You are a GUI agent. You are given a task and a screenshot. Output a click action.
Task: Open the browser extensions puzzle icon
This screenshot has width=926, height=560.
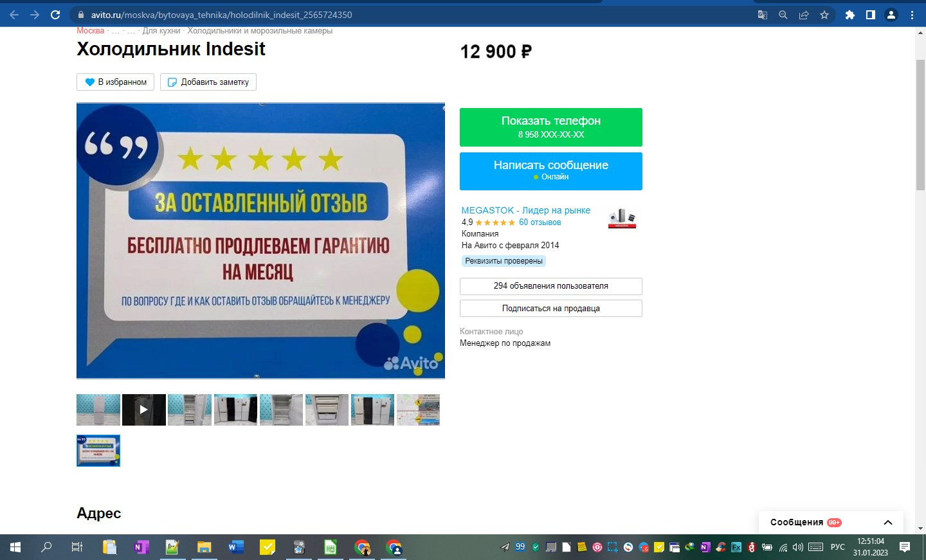[850, 15]
